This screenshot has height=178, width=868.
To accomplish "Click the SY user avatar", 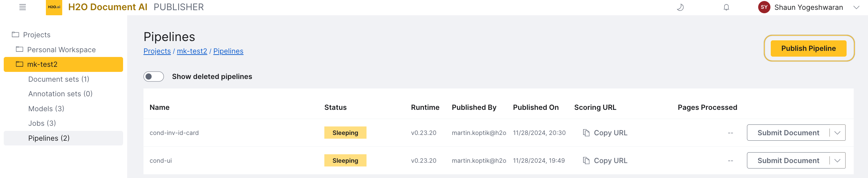I will tap(764, 7).
